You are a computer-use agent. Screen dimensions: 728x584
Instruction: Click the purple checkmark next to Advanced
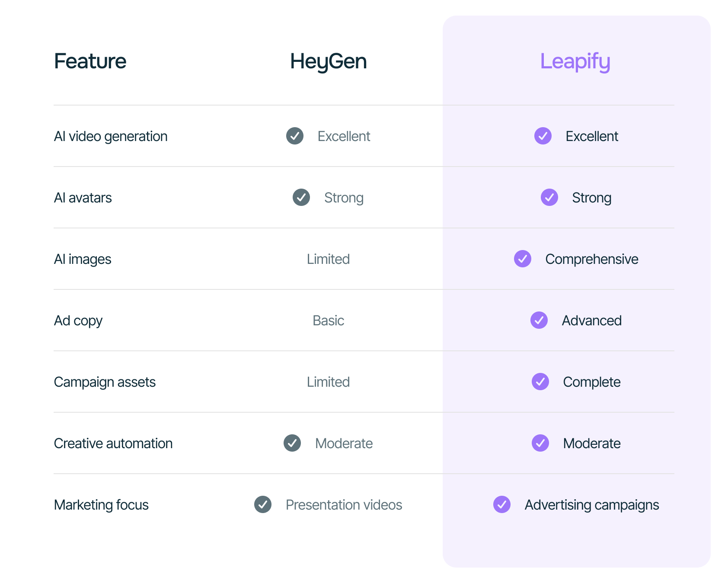coord(539,320)
